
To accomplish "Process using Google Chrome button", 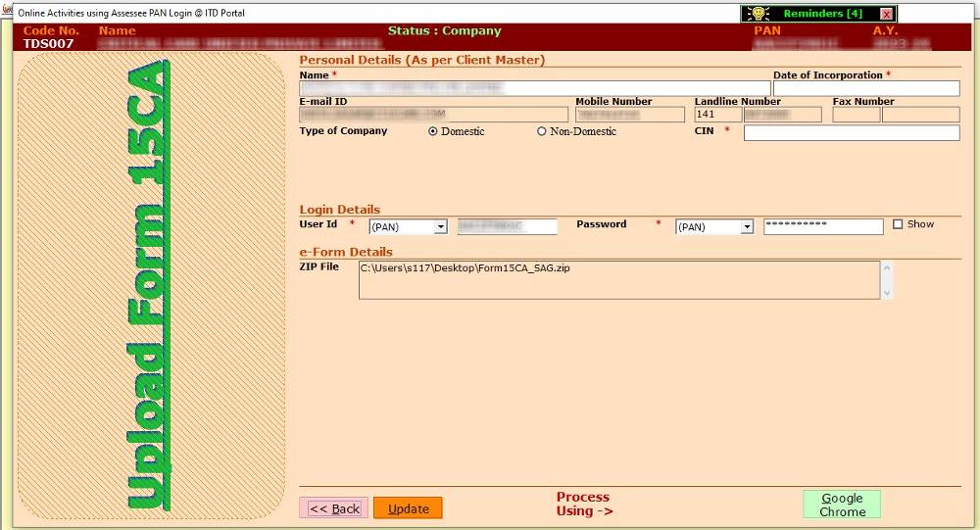I will click(841, 505).
